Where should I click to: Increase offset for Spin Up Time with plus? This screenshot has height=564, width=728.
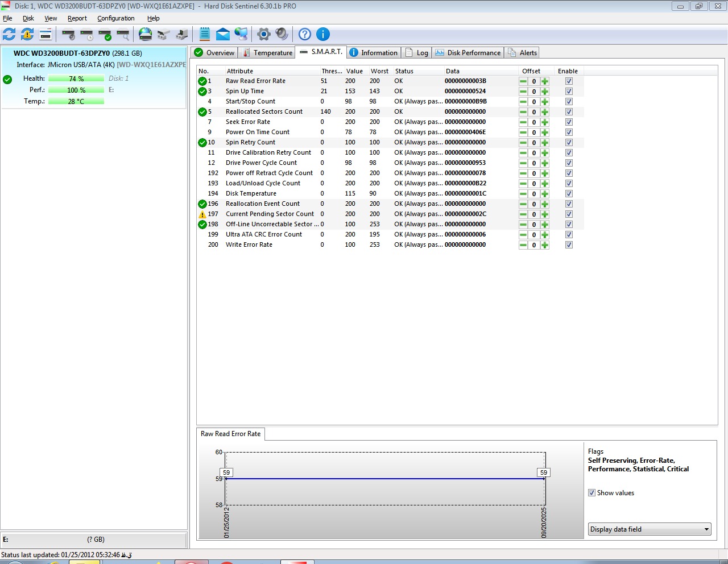click(545, 92)
